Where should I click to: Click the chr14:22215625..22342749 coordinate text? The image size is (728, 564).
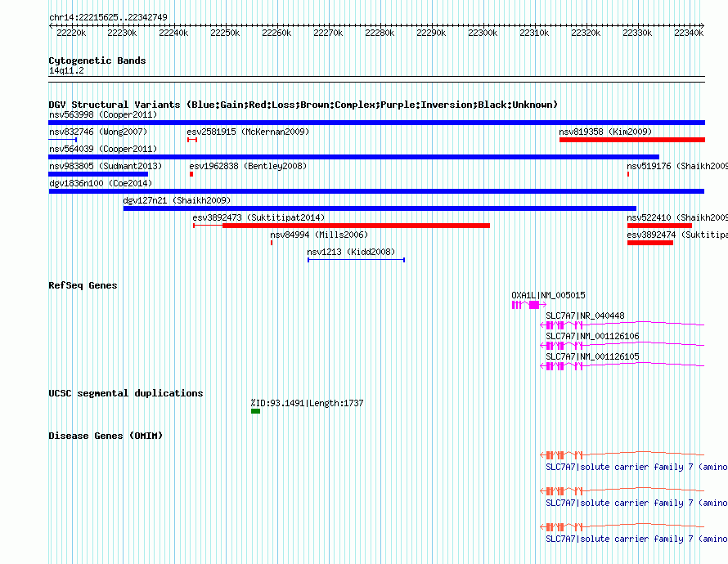[x=108, y=17]
